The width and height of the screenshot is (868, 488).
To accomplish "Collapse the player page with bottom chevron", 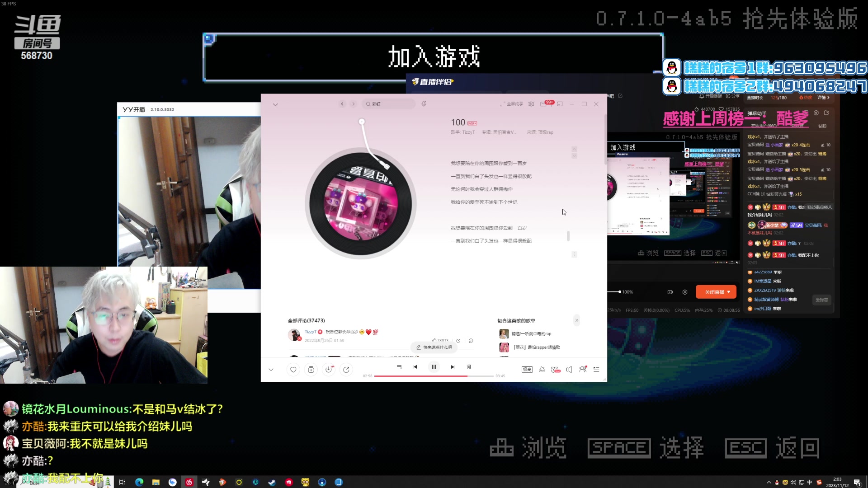I will (271, 370).
